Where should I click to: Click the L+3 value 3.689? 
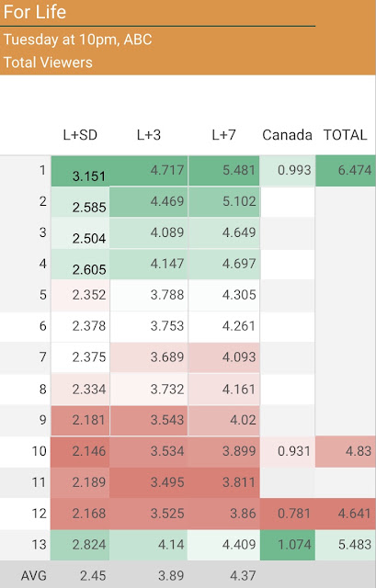tap(149, 357)
